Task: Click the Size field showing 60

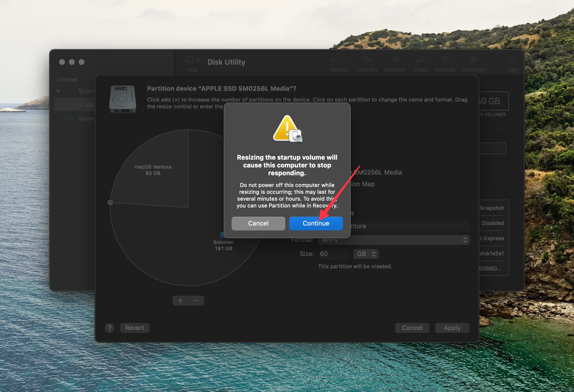Action: [x=333, y=254]
